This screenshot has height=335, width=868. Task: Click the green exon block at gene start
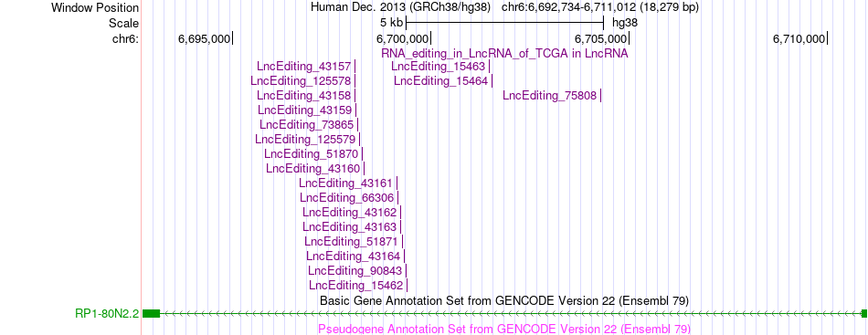pyautogui.click(x=151, y=314)
